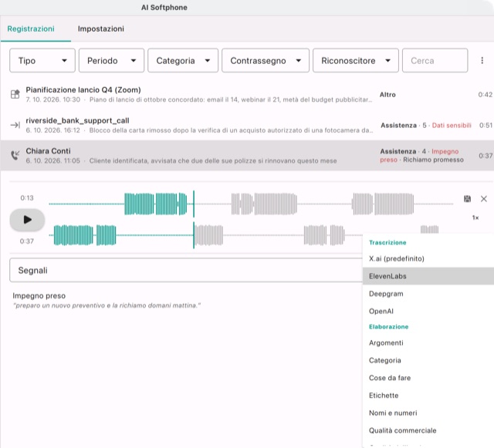The image size is (494, 448).
Task: Click the 0:37 total time label in player
Action: pos(27,241)
